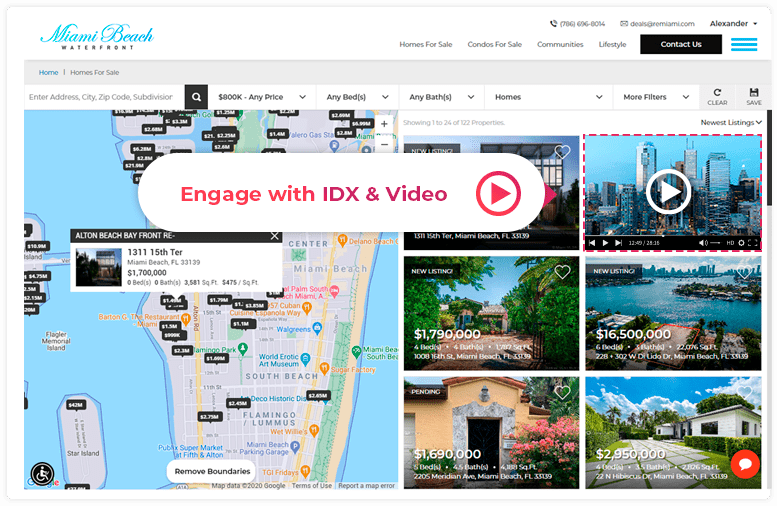The width and height of the screenshot is (777, 506).
Task: Open Lifestyle nav menu
Action: coord(612,45)
